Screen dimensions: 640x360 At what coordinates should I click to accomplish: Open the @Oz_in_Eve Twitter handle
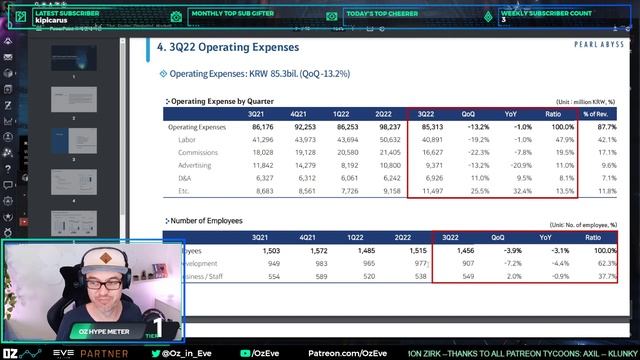pos(187,353)
